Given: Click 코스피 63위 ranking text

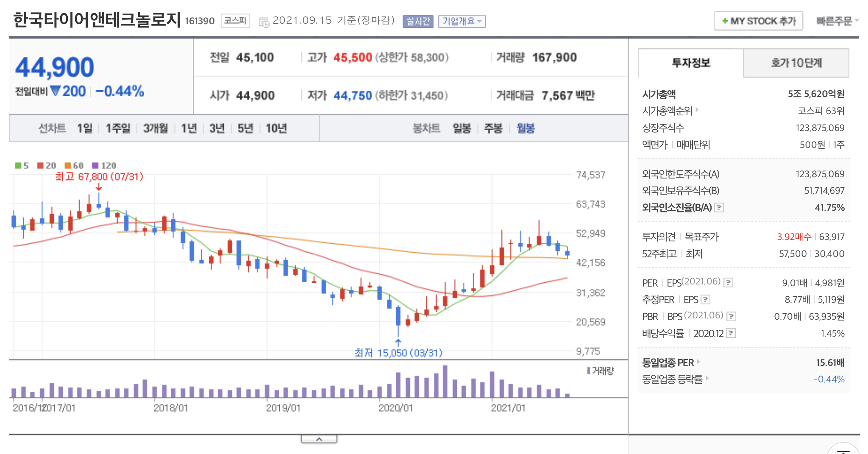Looking at the screenshot, I should click(821, 111).
